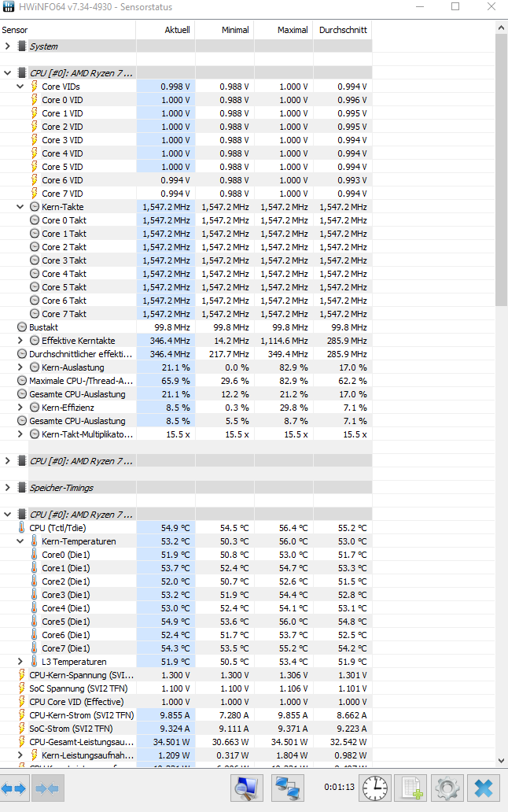Click the Sensor column header
This screenshot has width=508, height=812.
68,30
